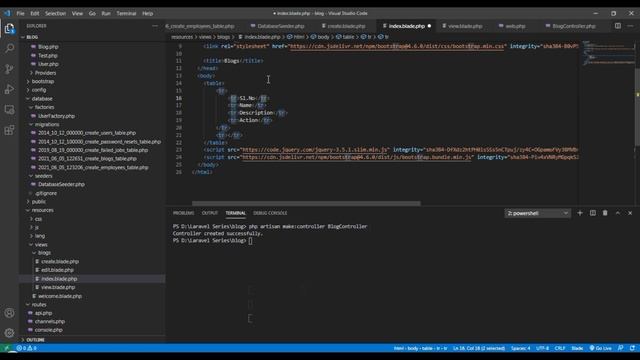Open the Search view icon
640x360 pixels.
tap(9, 48)
